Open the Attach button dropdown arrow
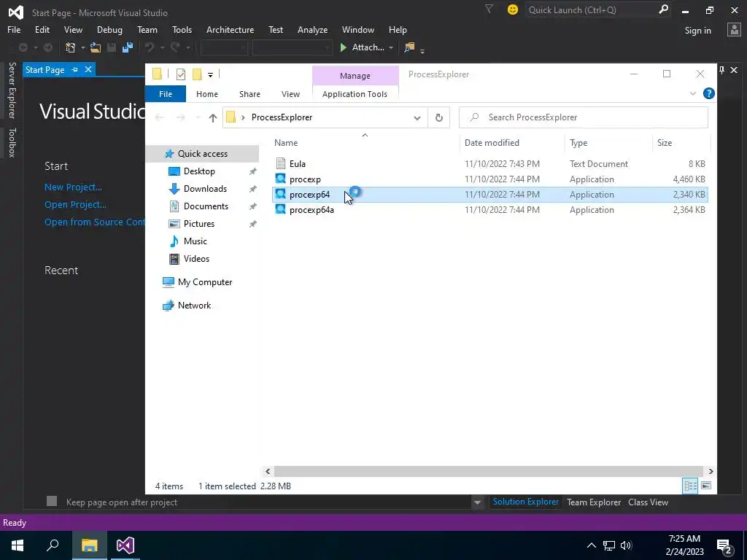 coord(391,47)
